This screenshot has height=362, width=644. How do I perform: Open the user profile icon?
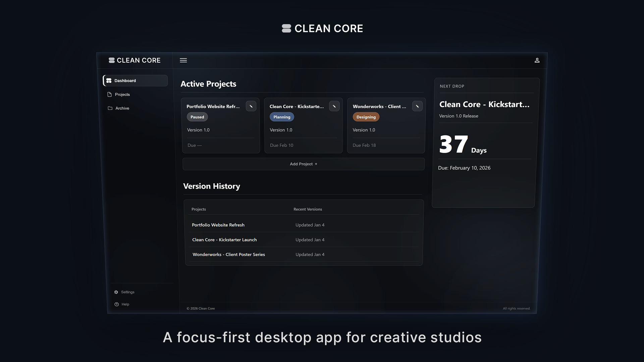(x=537, y=60)
